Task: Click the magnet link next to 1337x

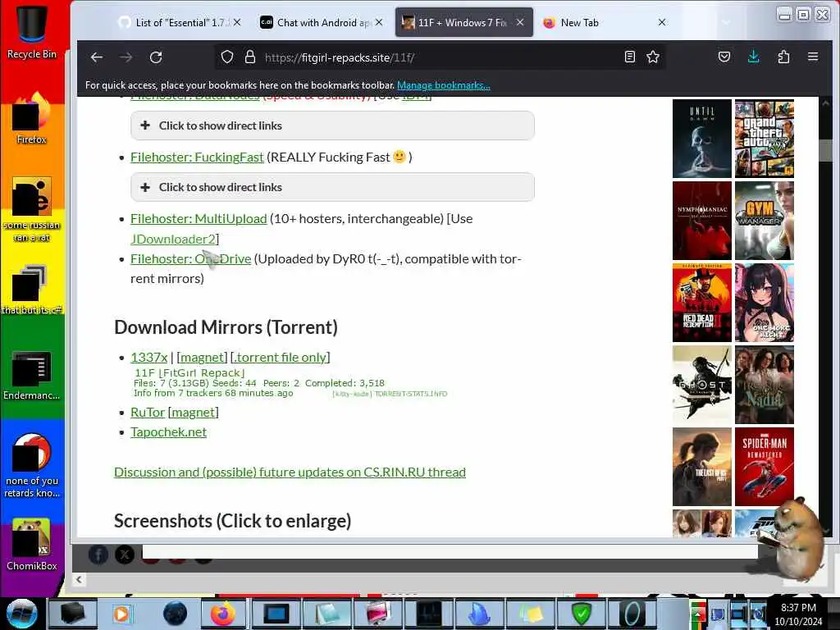Action: point(202,358)
